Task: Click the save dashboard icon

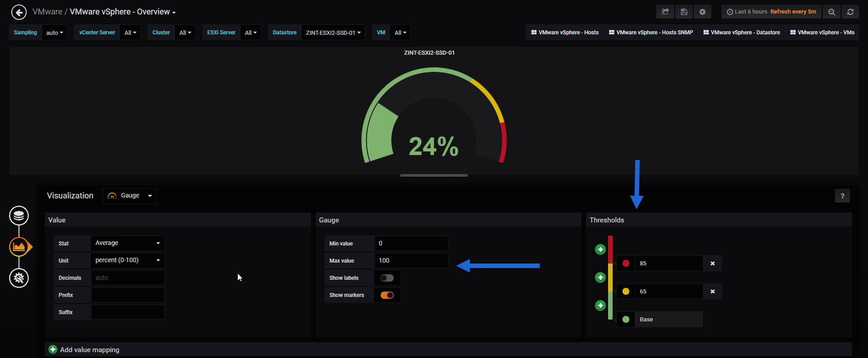Action: pyautogui.click(x=684, y=12)
